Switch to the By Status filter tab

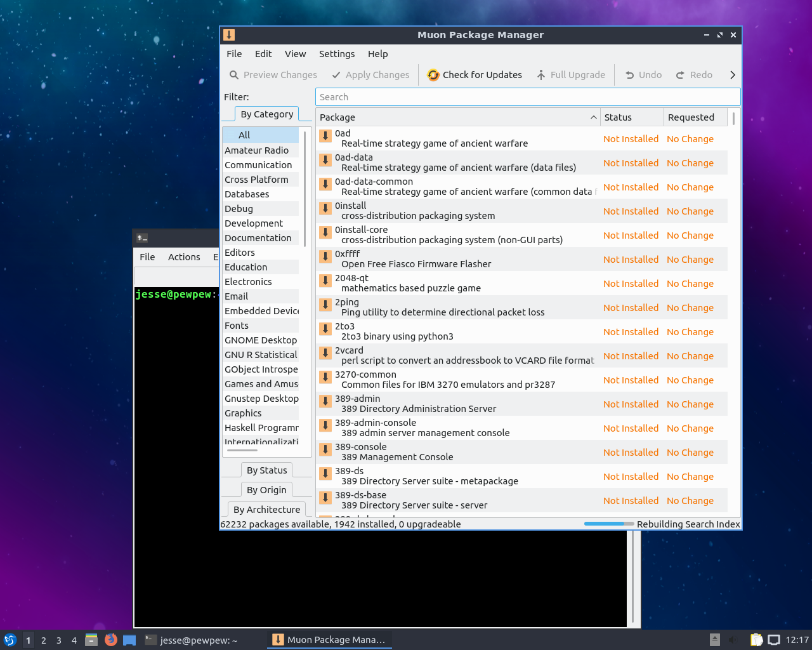(266, 470)
